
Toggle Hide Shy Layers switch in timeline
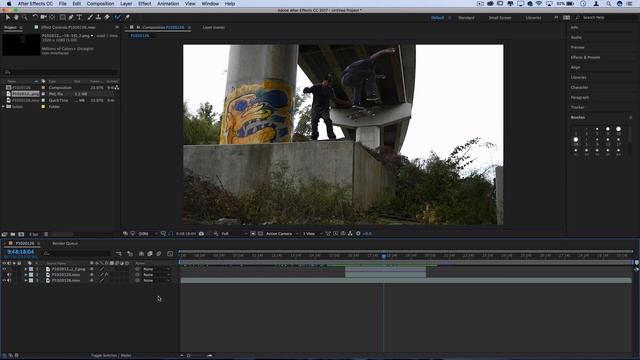click(x=141, y=254)
